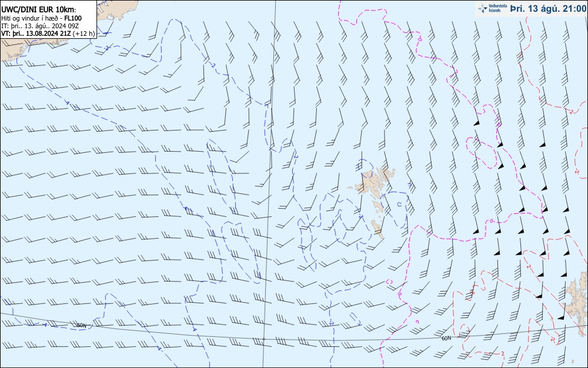Screen dimensions: 588x368
Task: Click the "VT: þri.. 13.08.2024 21Z (+12 h)" valid time line
Action: pyautogui.click(x=48, y=34)
